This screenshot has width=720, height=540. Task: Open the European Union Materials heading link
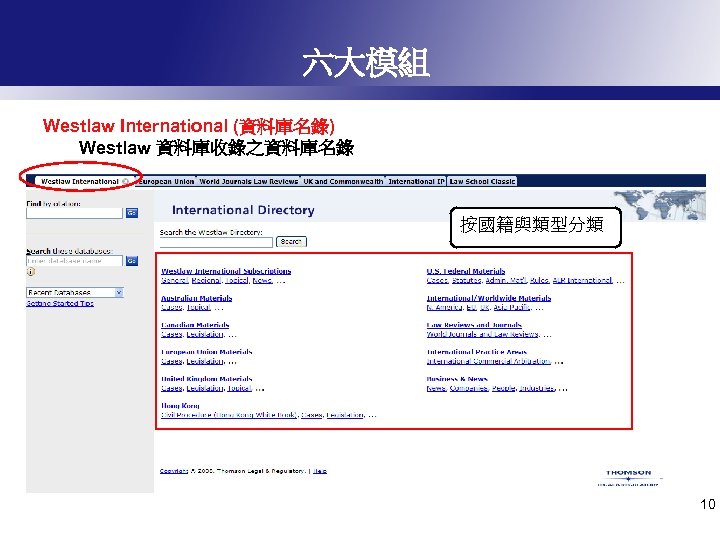(x=207, y=352)
